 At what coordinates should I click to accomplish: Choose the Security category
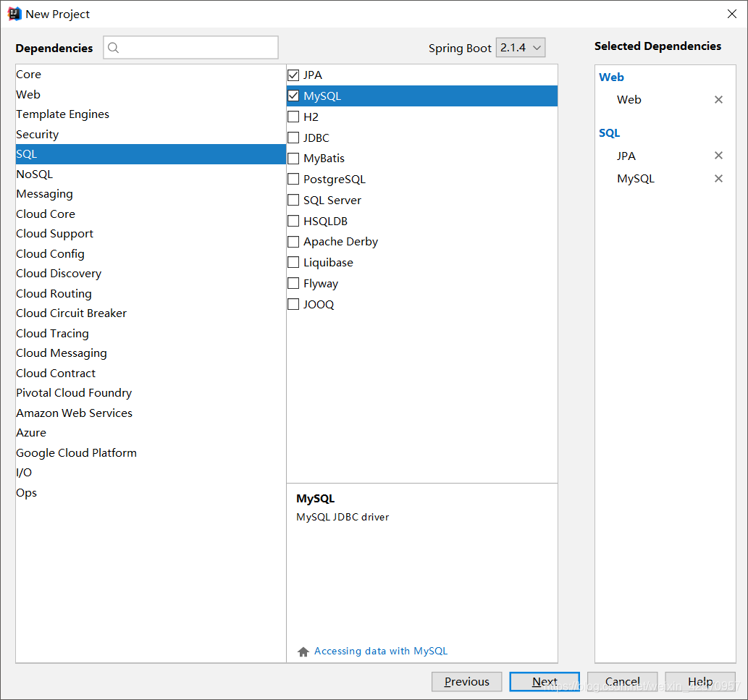pyautogui.click(x=151, y=135)
